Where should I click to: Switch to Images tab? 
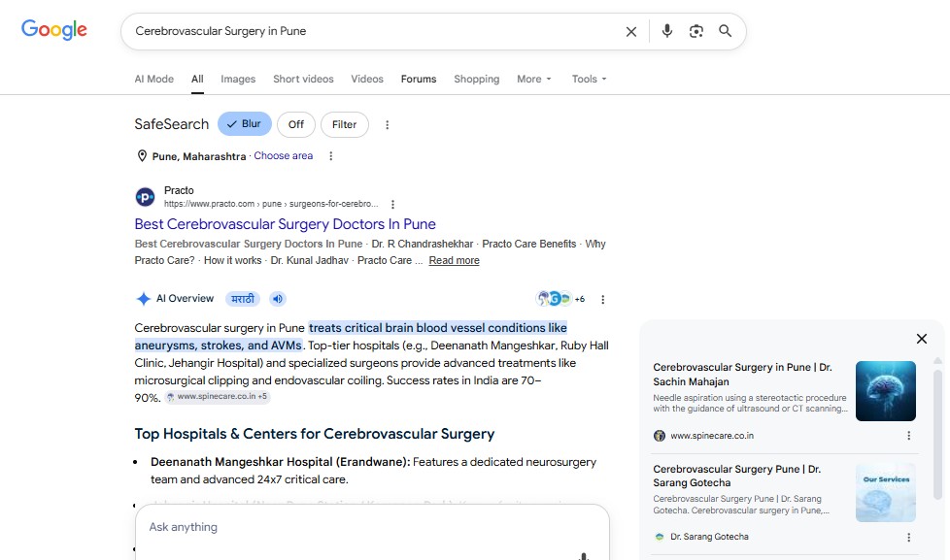238,79
